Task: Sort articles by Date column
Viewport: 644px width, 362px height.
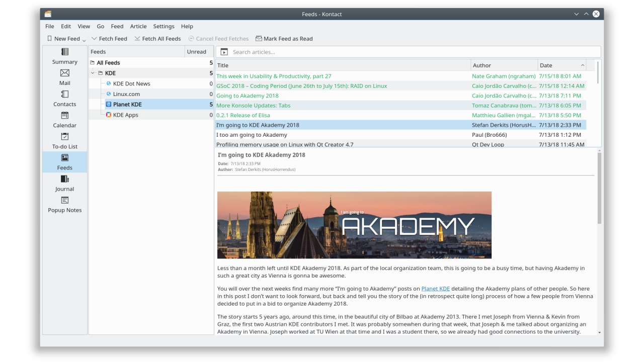Action: click(562, 65)
